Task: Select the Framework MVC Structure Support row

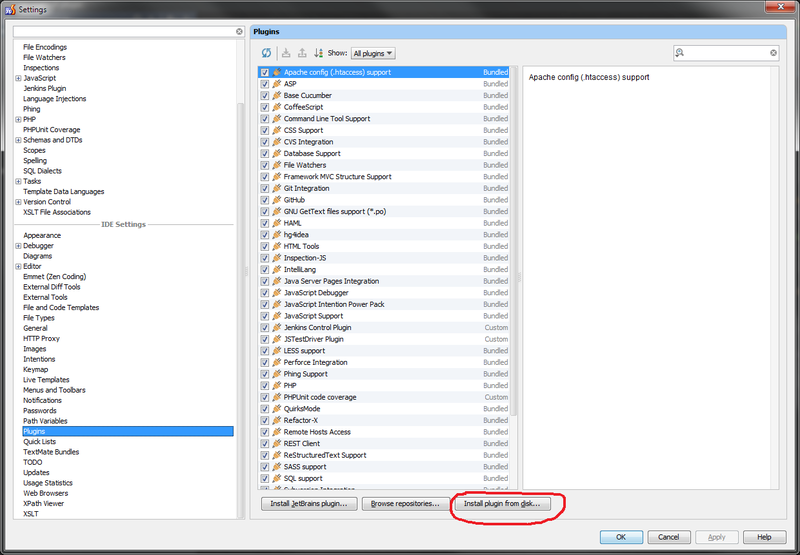Action: pos(385,176)
